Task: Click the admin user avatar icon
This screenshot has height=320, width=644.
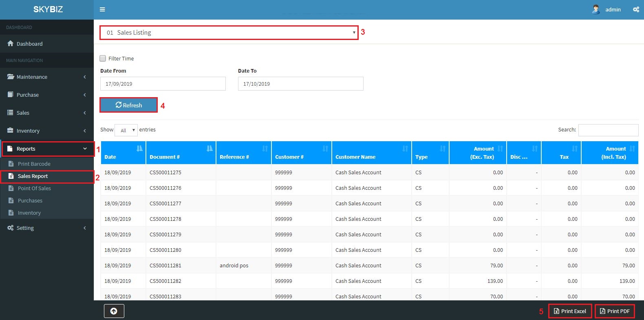Action: tap(596, 9)
